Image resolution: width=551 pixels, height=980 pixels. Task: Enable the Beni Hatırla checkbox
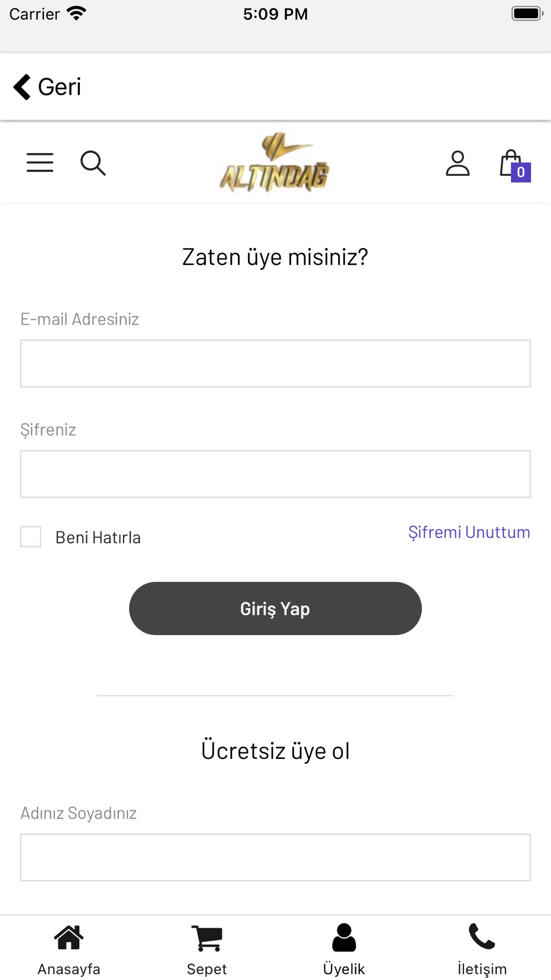(x=31, y=536)
